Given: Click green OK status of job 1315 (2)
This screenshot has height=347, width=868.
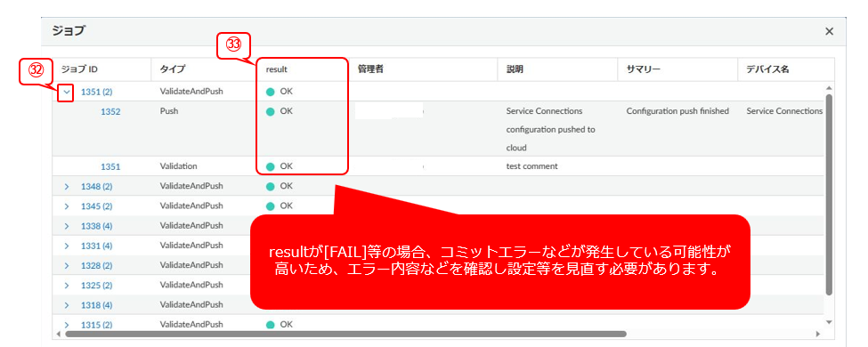Looking at the screenshot, I should click(x=279, y=325).
